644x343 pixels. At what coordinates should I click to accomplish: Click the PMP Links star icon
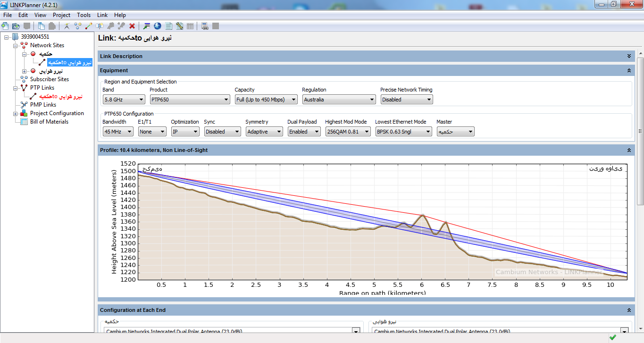24,105
